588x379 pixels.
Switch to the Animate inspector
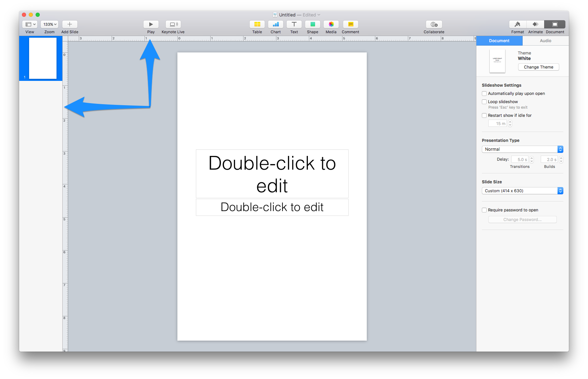coord(535,24)
